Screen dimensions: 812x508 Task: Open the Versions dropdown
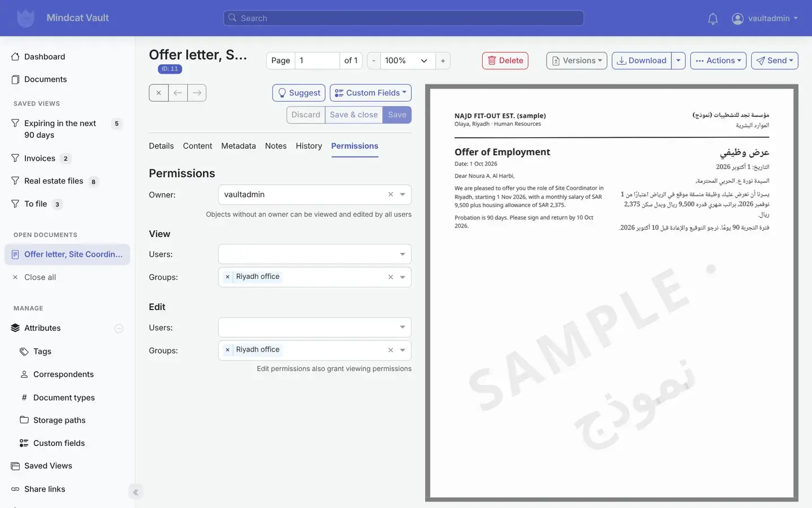576,60
